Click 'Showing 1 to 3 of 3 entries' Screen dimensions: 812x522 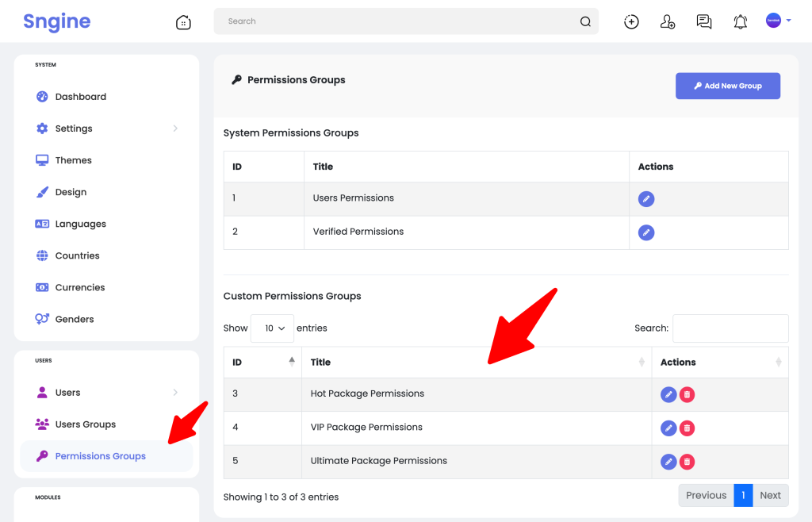(281, 497)
